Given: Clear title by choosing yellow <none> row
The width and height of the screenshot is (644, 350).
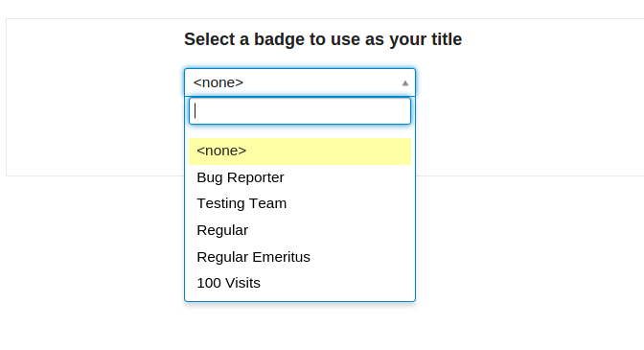Looking at the screenshot, I should point(300,152).
